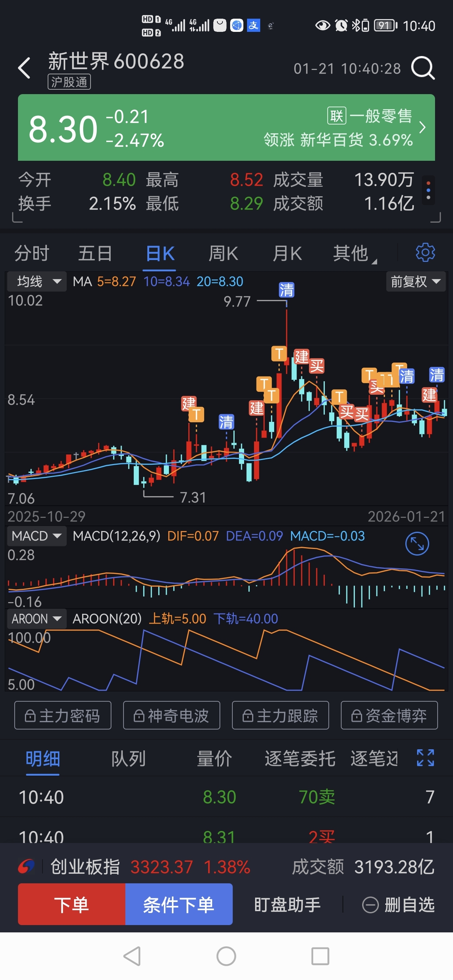Switch to 五日 chart tab
Viewport: 453px width, 980px height.
tap(95, 253)
